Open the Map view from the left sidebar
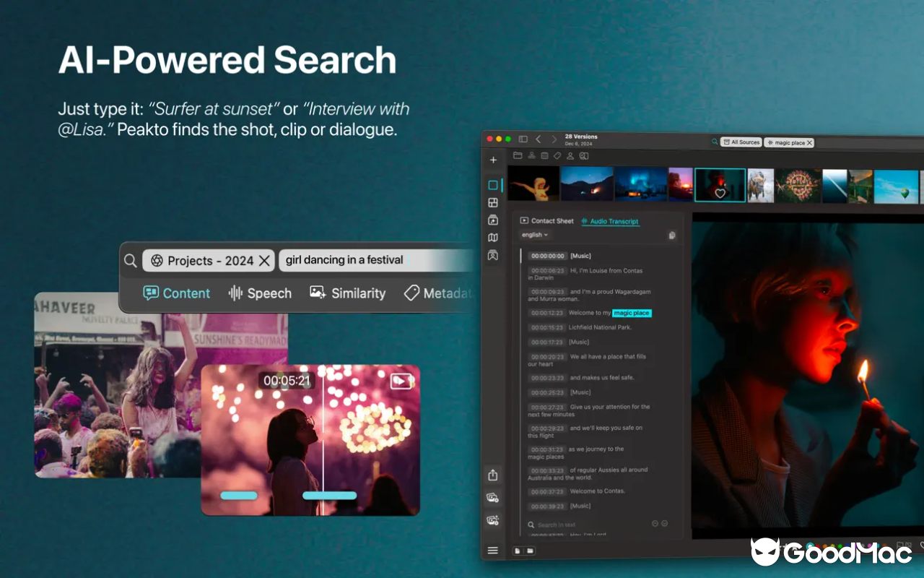 (x=493, y=237)
